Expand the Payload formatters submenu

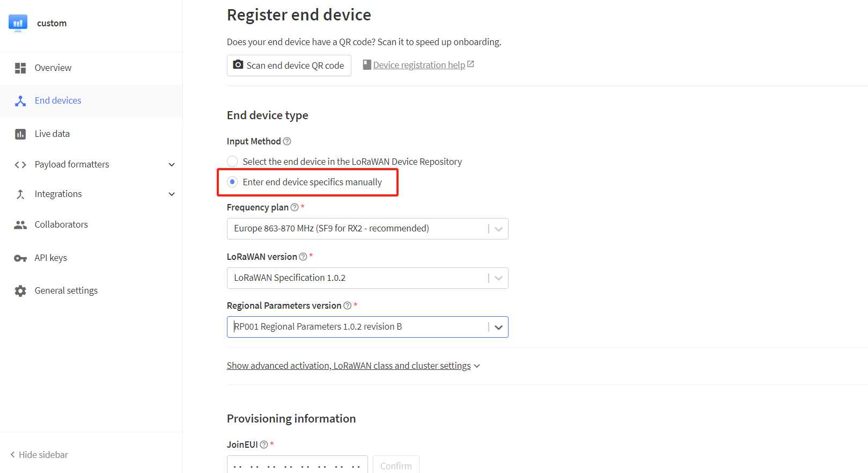[x=172, y=164]
